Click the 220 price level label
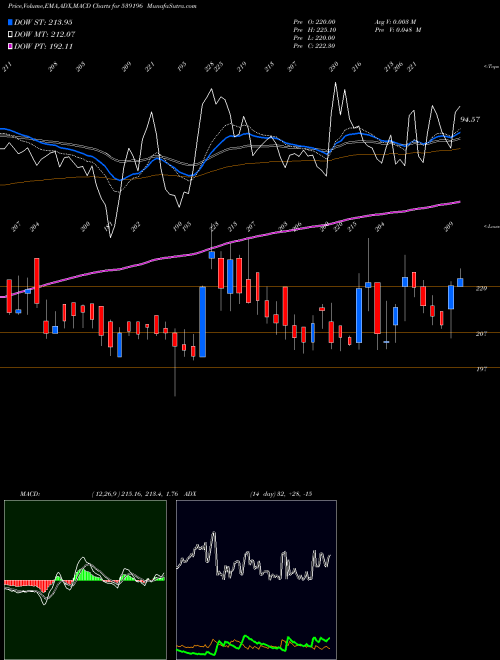 [481, 289]
